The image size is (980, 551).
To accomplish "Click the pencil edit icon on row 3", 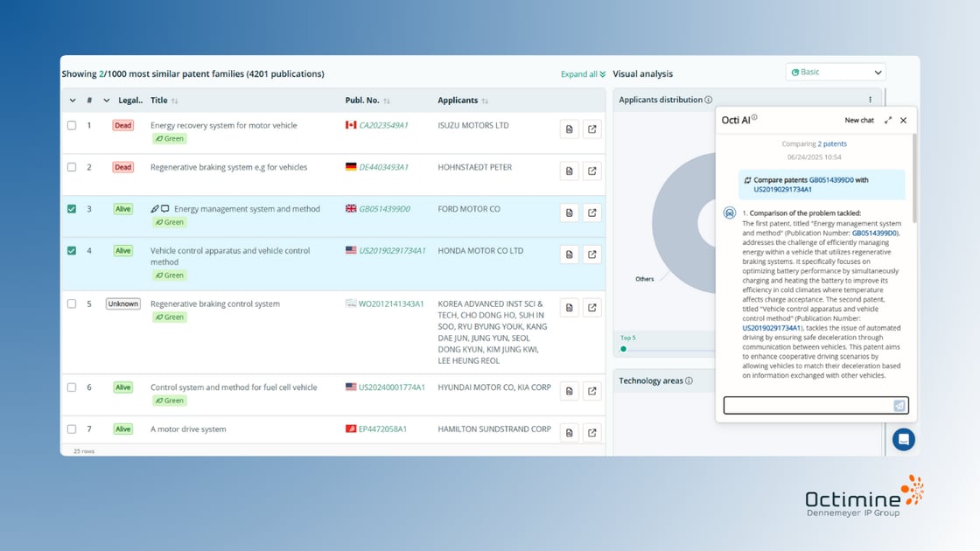I will (x=154, y=209).
